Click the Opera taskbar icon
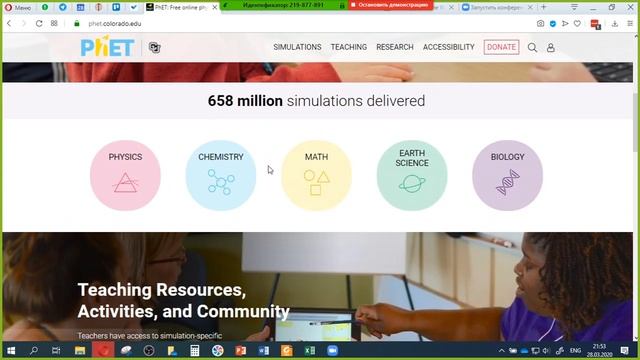 coord(103,351)
